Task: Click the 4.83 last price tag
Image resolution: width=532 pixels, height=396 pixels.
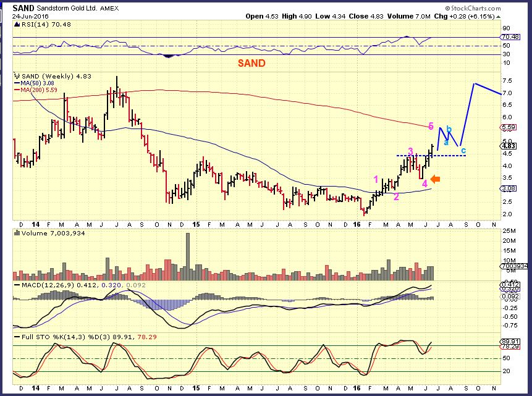Action: pyautogui.click(x=509, y=146)
